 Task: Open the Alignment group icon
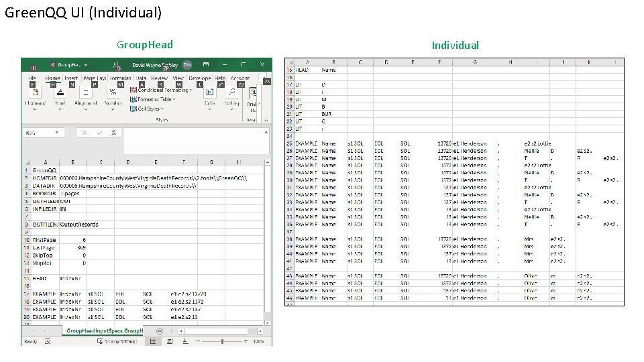(x=86, y=93)
